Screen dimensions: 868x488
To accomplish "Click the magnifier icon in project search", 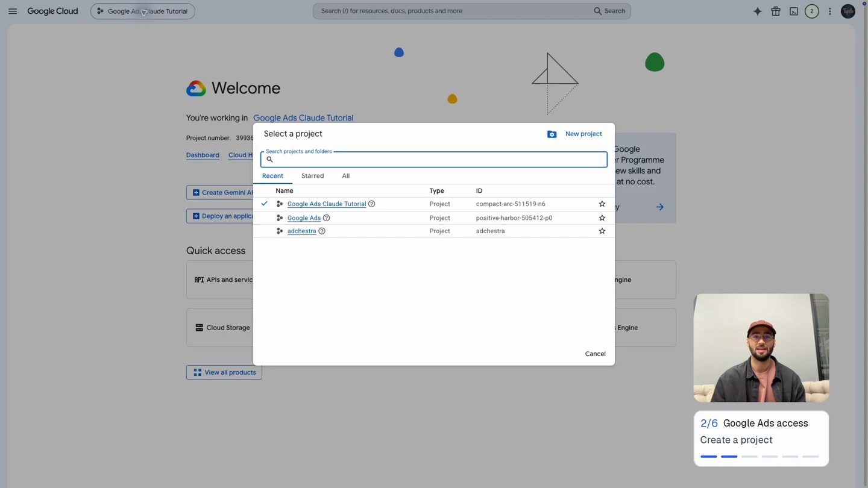I will tap(269, 159).
